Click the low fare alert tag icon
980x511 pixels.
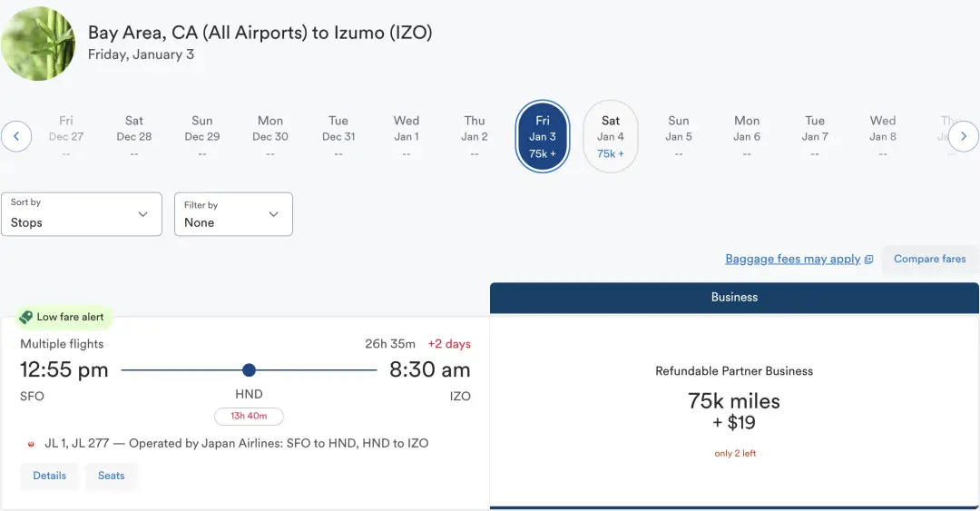click(26, 317)
